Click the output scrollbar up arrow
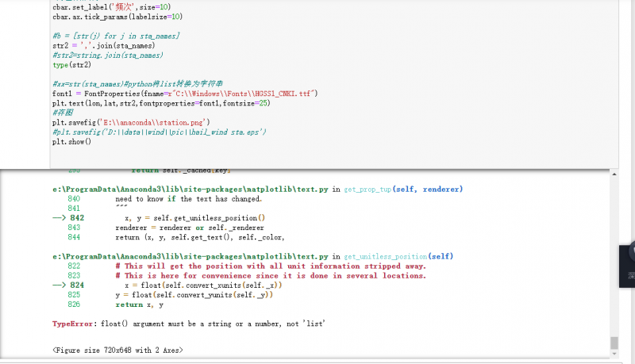The height and width of the screenshot is (364, 635). (614, 174)
